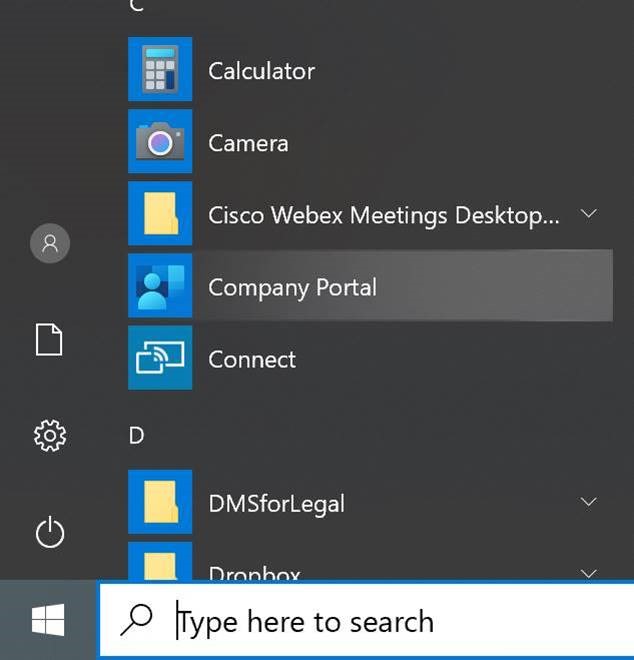Click the letter D section header

pos(136,435)
